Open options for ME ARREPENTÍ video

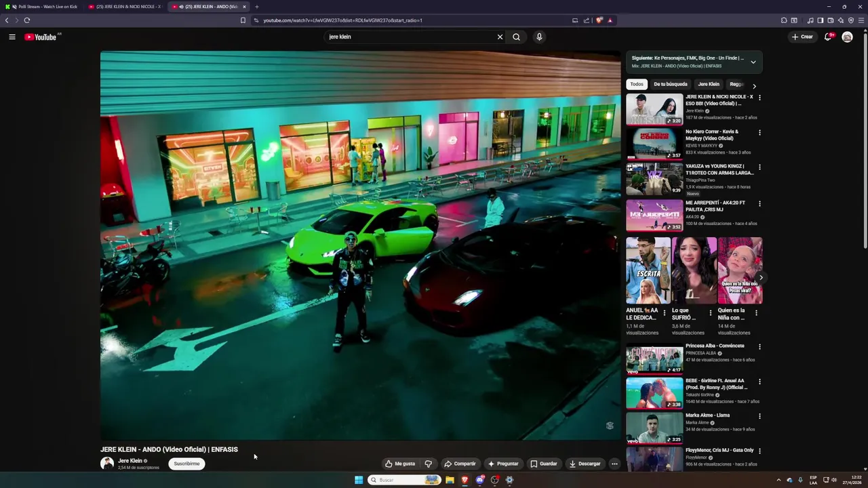click(x=759, y=203)
